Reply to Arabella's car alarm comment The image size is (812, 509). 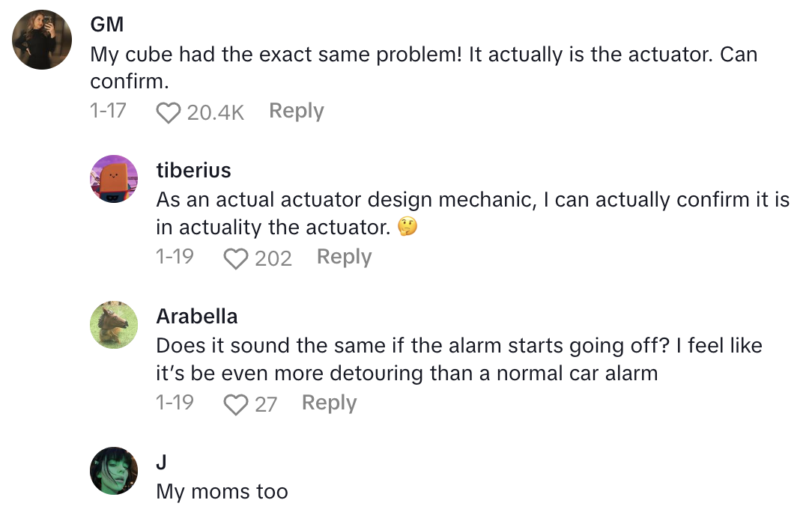[329, 403]
